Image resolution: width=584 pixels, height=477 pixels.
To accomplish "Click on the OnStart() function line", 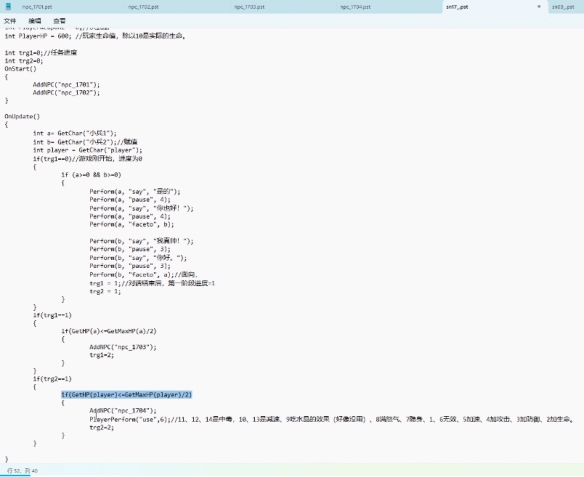I will tap(20, 69).
